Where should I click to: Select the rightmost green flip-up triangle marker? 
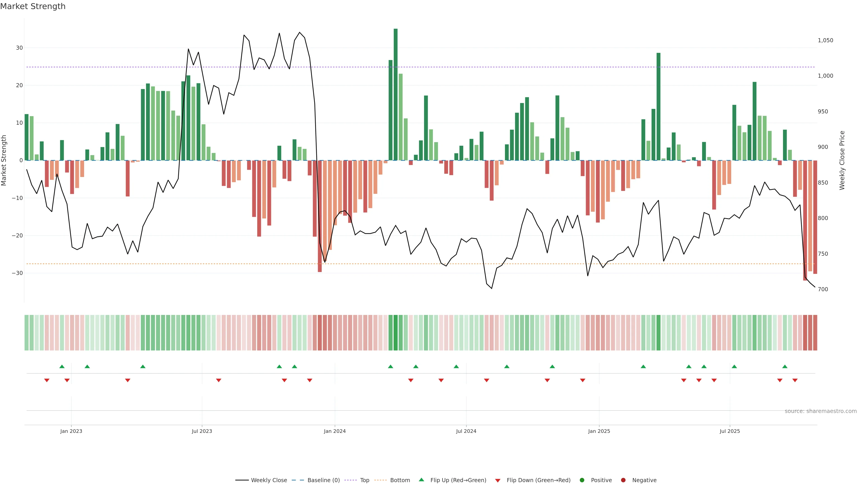(x=785, y=366)
